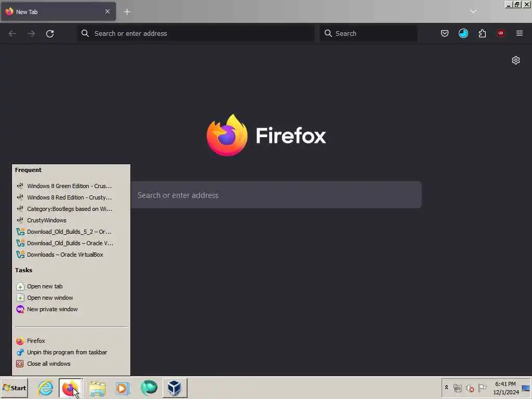Click the magnifier icon in the address bar
This screenshot has height=399, width=532.
point(85,33)
